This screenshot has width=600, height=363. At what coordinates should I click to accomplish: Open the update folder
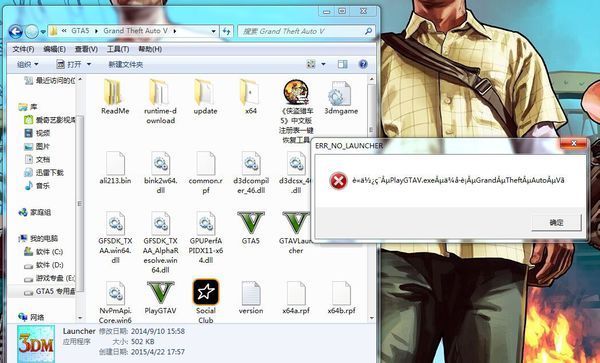[x=205, y=96]
